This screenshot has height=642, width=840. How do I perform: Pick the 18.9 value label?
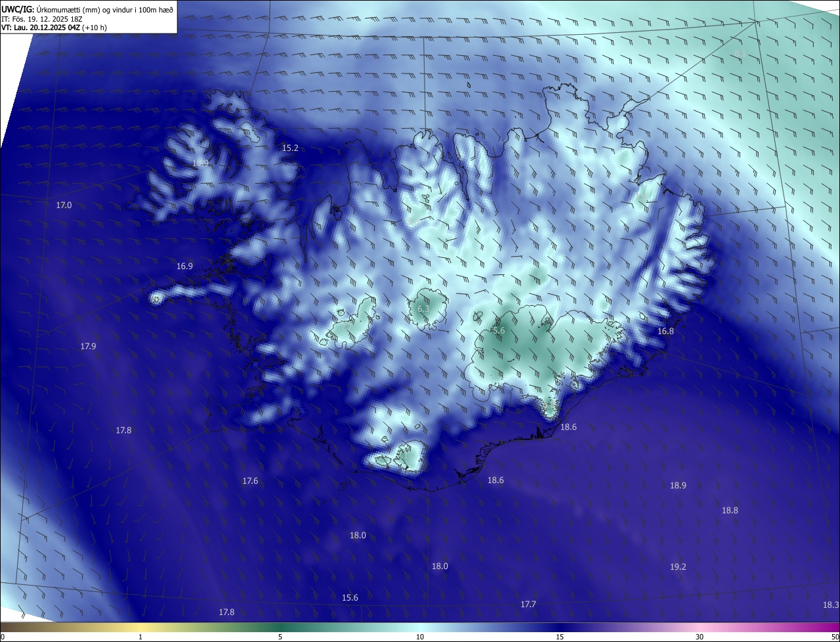point(678,486)
